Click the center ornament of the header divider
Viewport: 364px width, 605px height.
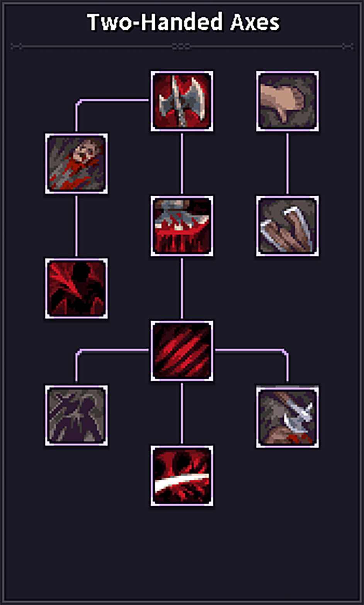181,47
